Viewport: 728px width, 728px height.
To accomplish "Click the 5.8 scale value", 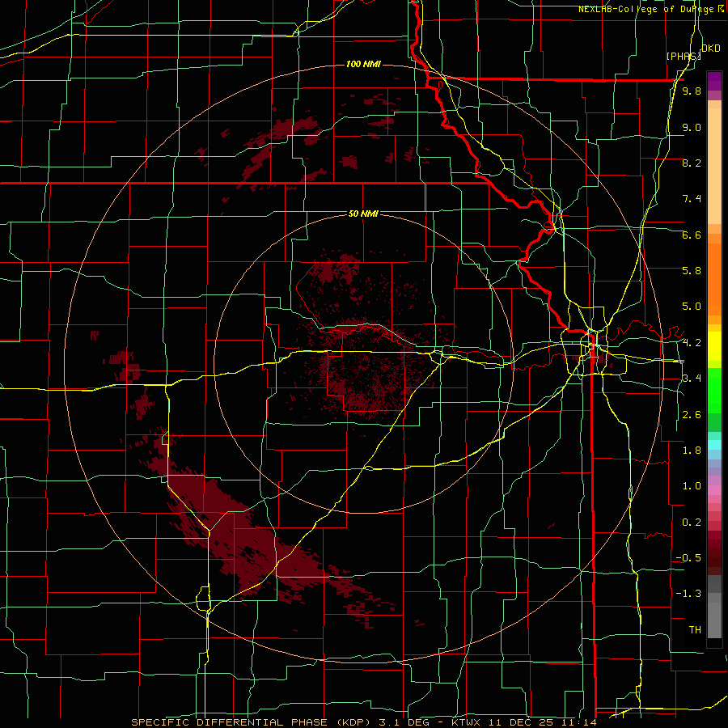I will tap(692, 271).
